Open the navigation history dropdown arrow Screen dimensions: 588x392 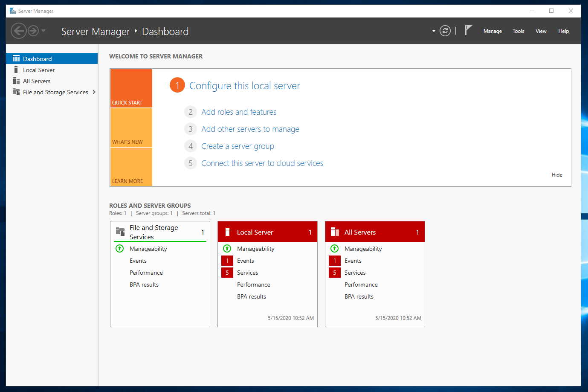pyautogui.click(x=43, y=31)
